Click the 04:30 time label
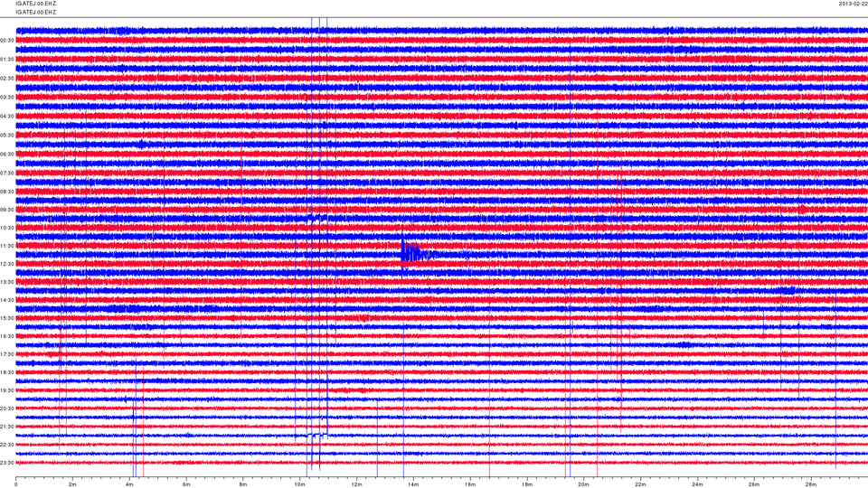868x488 pixels. (7, 117)
